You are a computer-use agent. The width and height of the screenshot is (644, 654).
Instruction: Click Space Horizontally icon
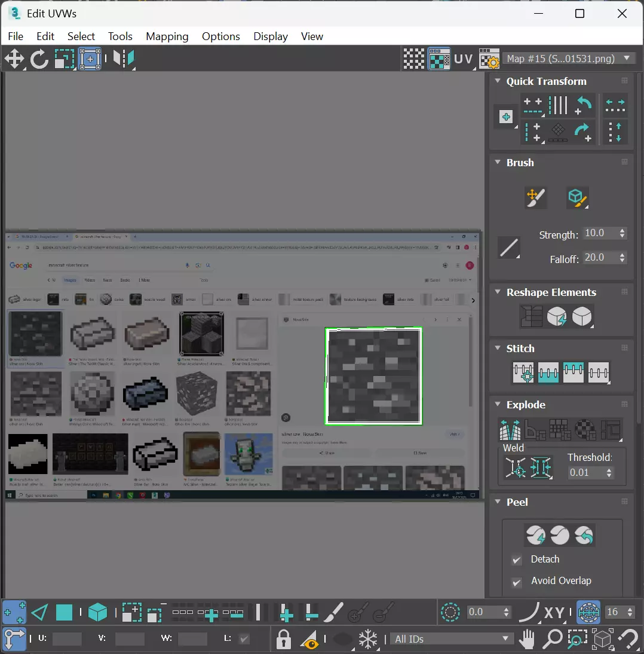615,105
